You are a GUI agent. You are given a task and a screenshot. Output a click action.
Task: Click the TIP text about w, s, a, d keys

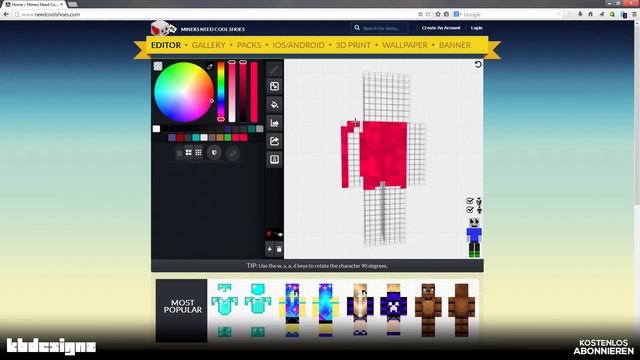(317, 266)
